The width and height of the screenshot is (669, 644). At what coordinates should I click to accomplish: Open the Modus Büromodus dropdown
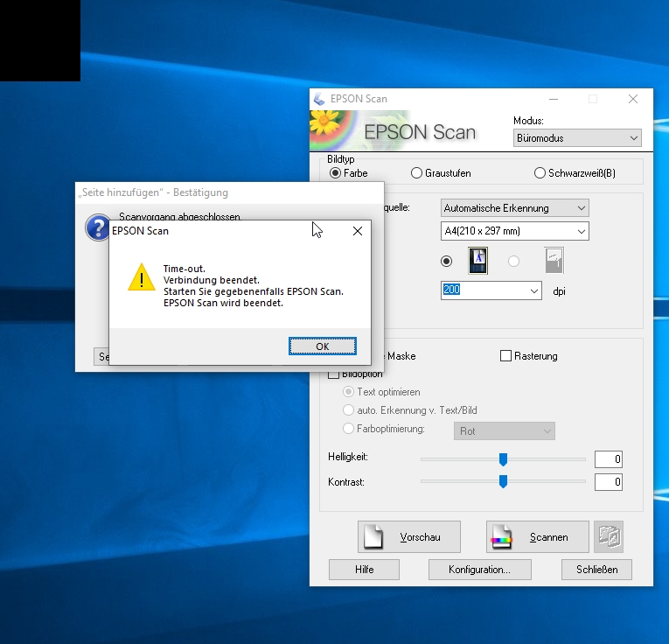[x=577, y=138]
